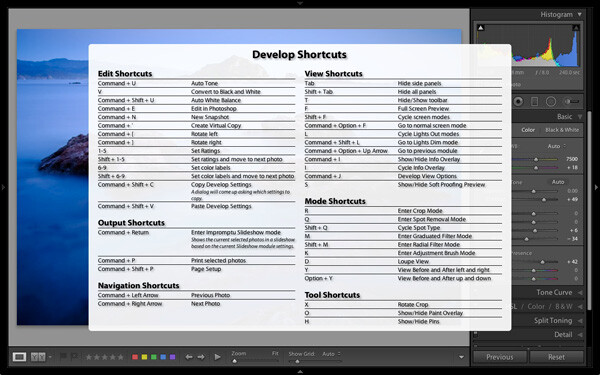Viewport: 600px width, 375px height.
Task: Go to the previous photo with left arrow
Action: tap(189, 357)
